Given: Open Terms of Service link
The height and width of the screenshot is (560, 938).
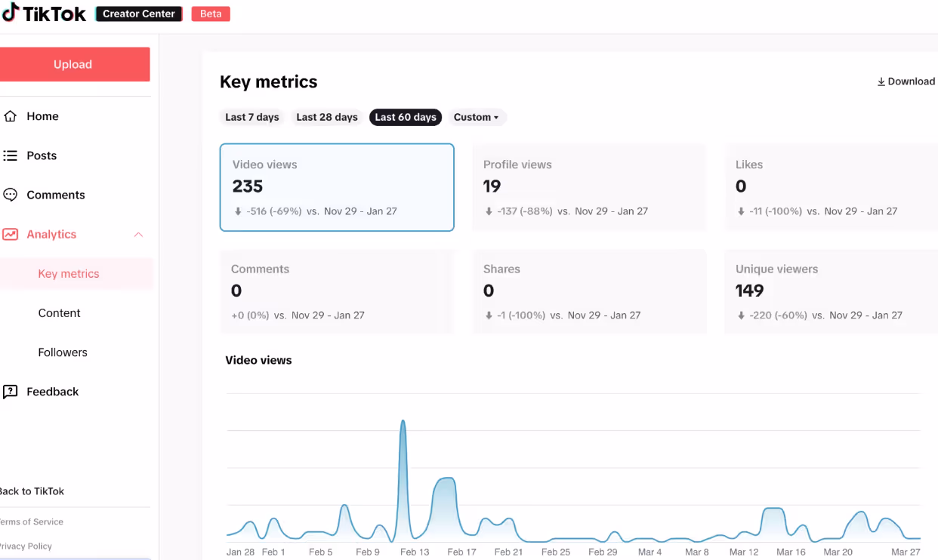Looking at the screenshot, I should 31,522.
